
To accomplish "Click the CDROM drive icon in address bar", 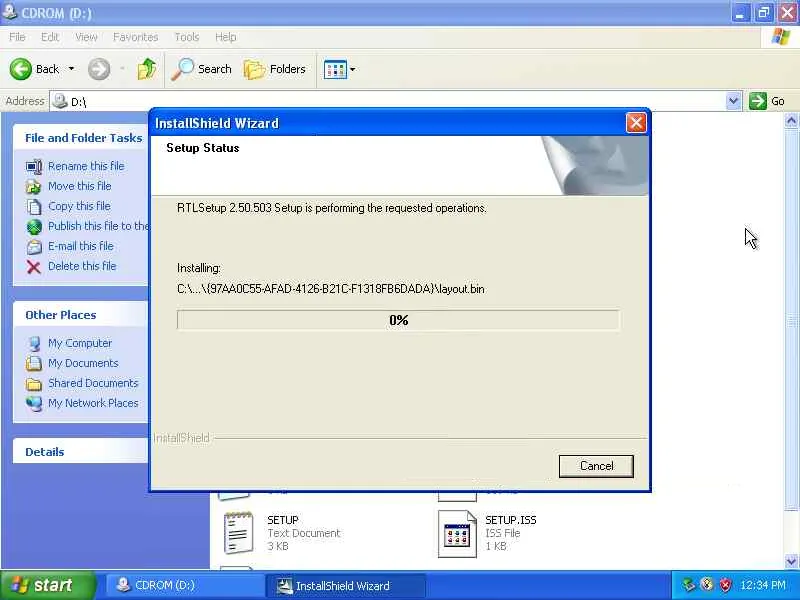I will click(60, 101).
